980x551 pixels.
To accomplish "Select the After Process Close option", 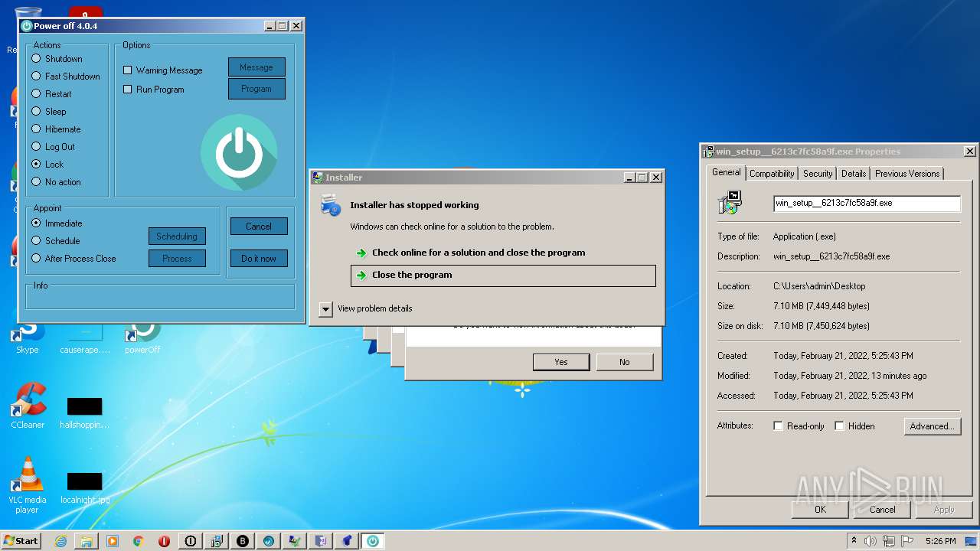I will click(36, 259).
